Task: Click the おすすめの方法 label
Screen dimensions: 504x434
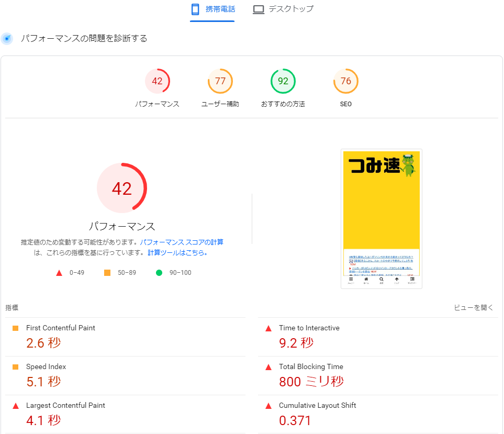Action: [x=283, y=104]
